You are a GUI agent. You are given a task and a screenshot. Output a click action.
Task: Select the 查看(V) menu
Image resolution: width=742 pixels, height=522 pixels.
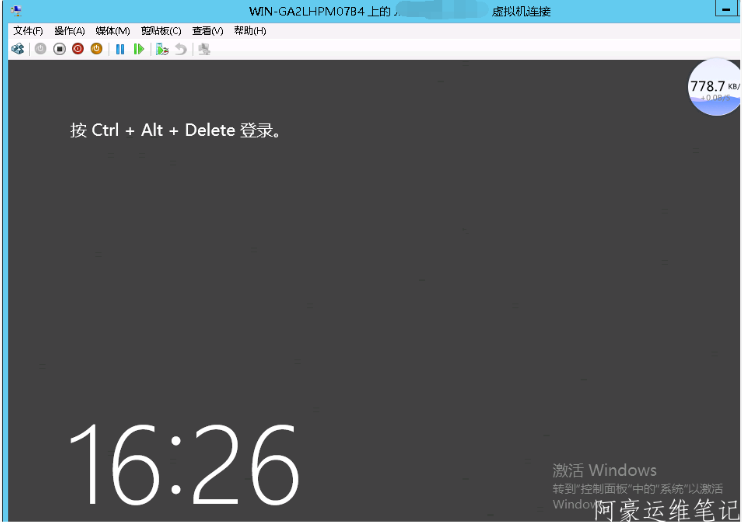coord(208,31)
